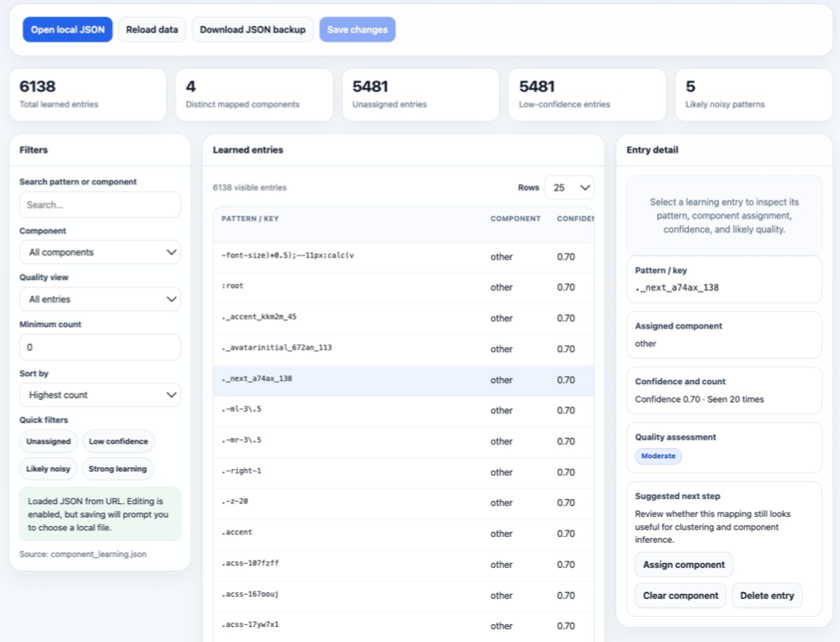Delete the selected entry

point(767,596)
